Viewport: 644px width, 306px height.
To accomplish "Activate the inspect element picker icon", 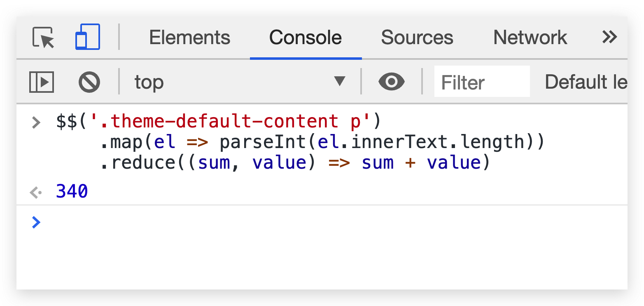I will [x=43, y=38].
